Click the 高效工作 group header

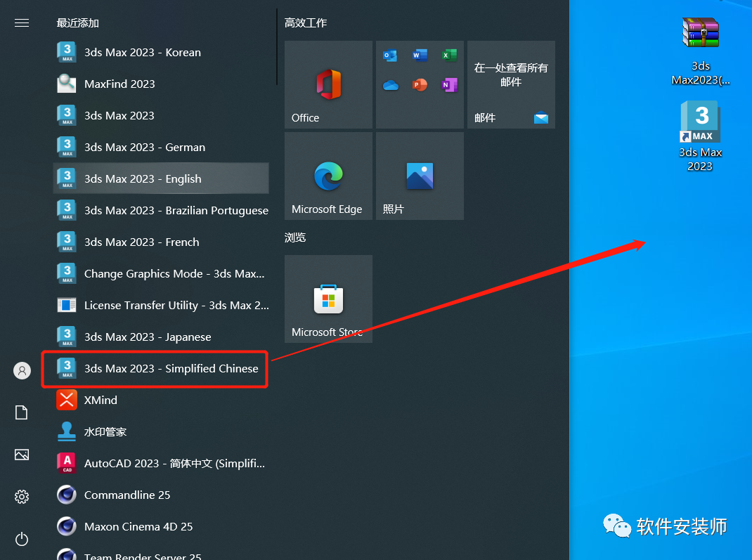(x=306, y=23)
